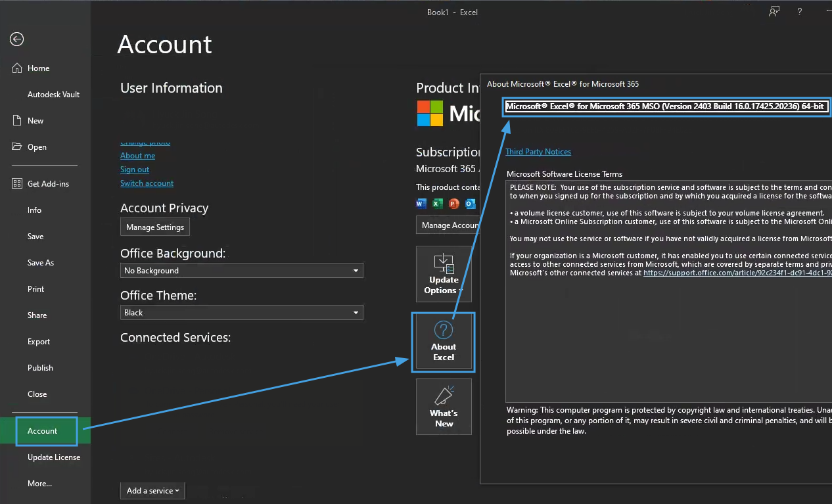Open the Add a service dropdown
The width and height of the screenshot is (832, 504).
click(152, 491)
